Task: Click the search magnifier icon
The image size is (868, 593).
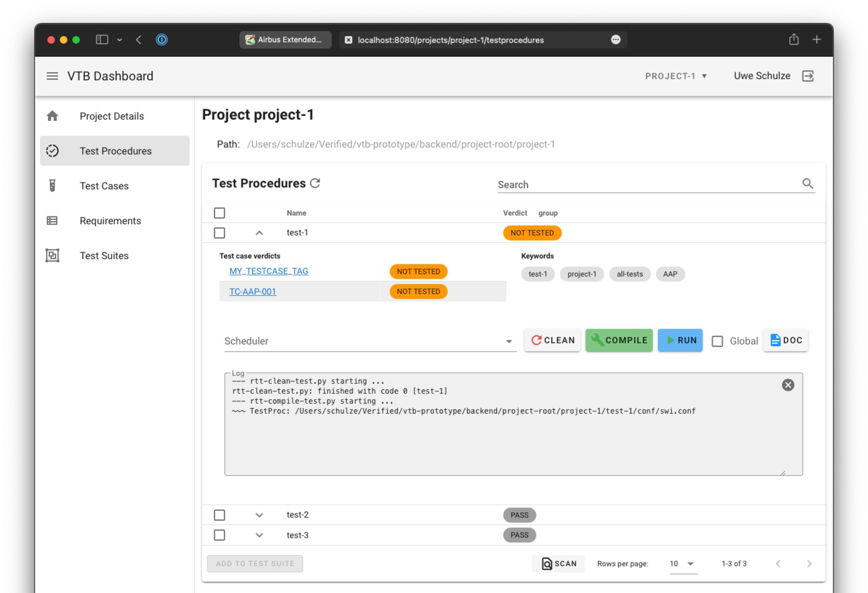Action: (x=808, y=184)
